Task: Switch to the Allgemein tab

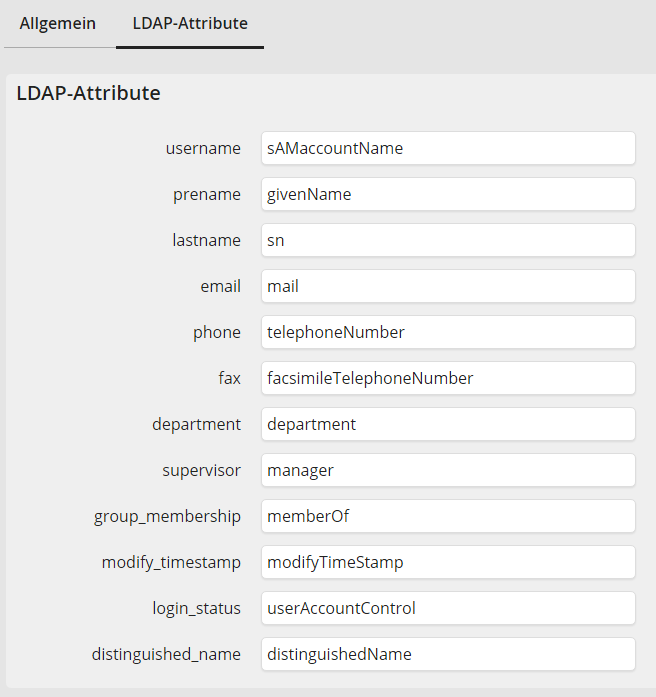Action: click(x=58, y=23)
